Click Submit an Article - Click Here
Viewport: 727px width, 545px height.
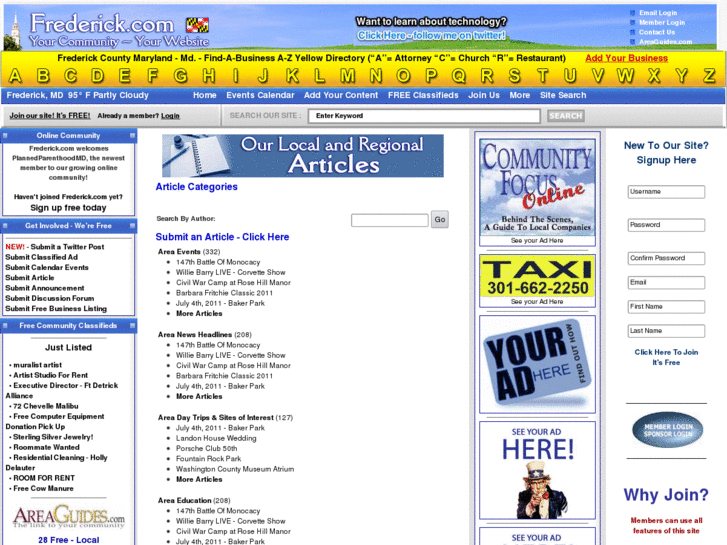click(222, 237)
